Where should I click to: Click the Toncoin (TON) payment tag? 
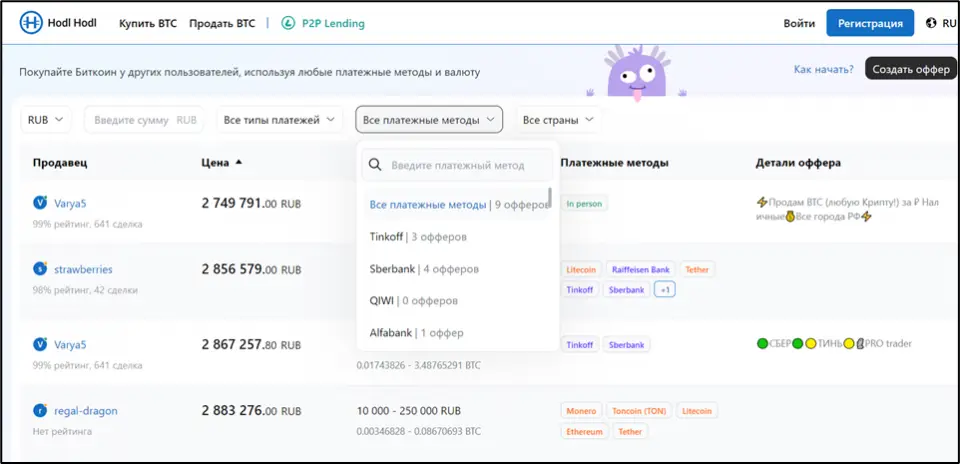pos(639,411)
